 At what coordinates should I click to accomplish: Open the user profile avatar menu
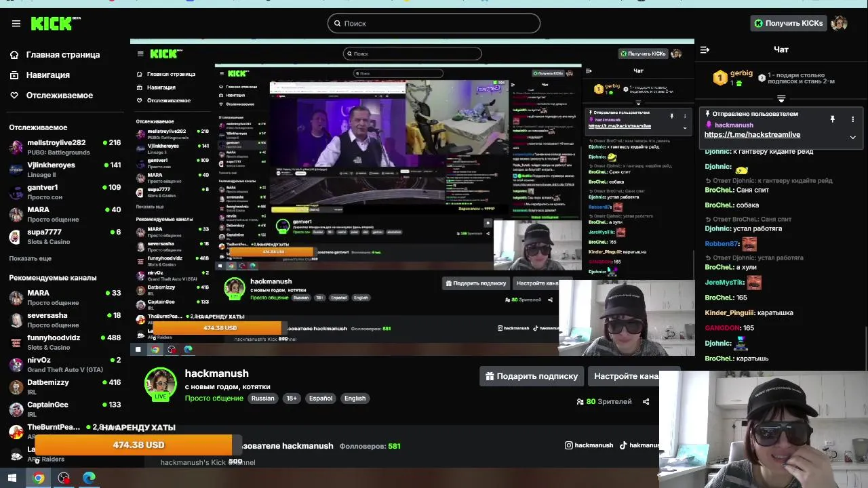click(x=840, y=24)
